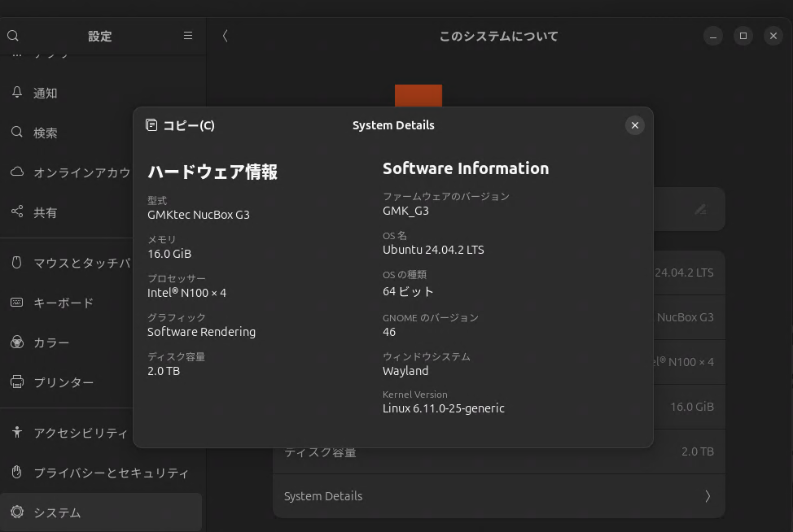Click the system gear icon in the sidebar
This screenshot has height=532, width=793.
tap(16, 512)
